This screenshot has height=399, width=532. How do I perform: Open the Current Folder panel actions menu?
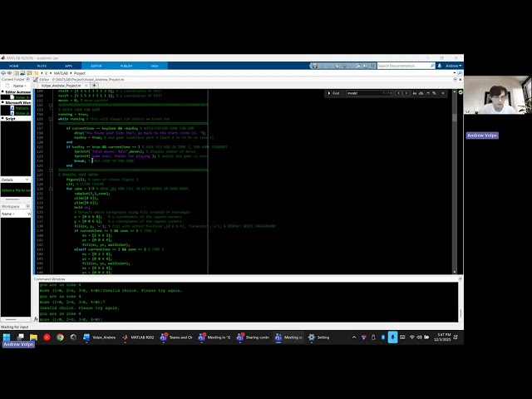[x=27, y=80]
